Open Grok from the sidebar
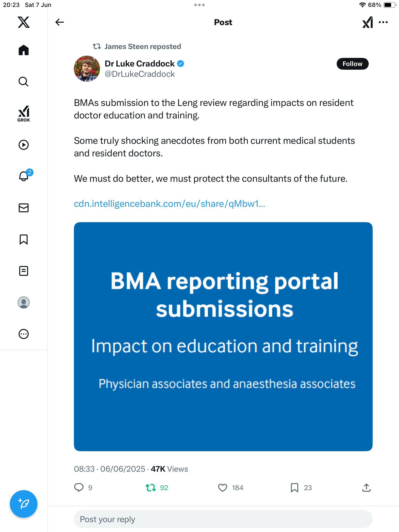Image resolution: width=399 pixels, height=532 pixels. pyautogui.click(x=24, y=114)
